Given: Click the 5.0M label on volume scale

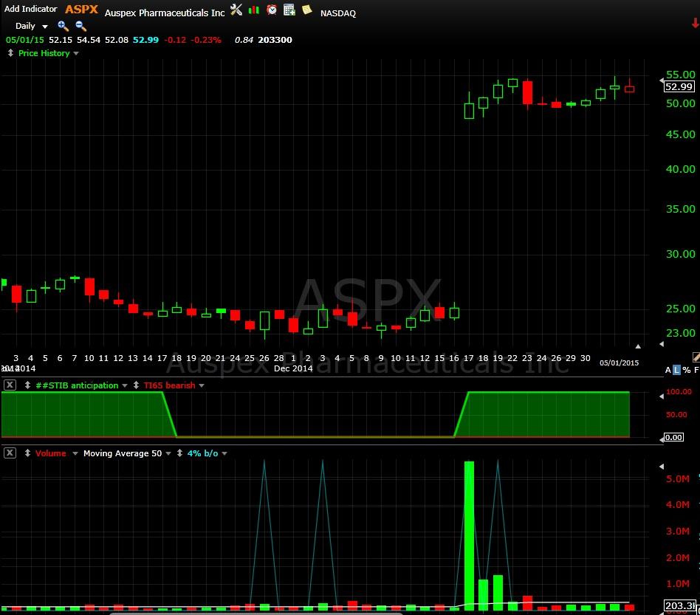Looking at the screenshot, I should point(678,479).
